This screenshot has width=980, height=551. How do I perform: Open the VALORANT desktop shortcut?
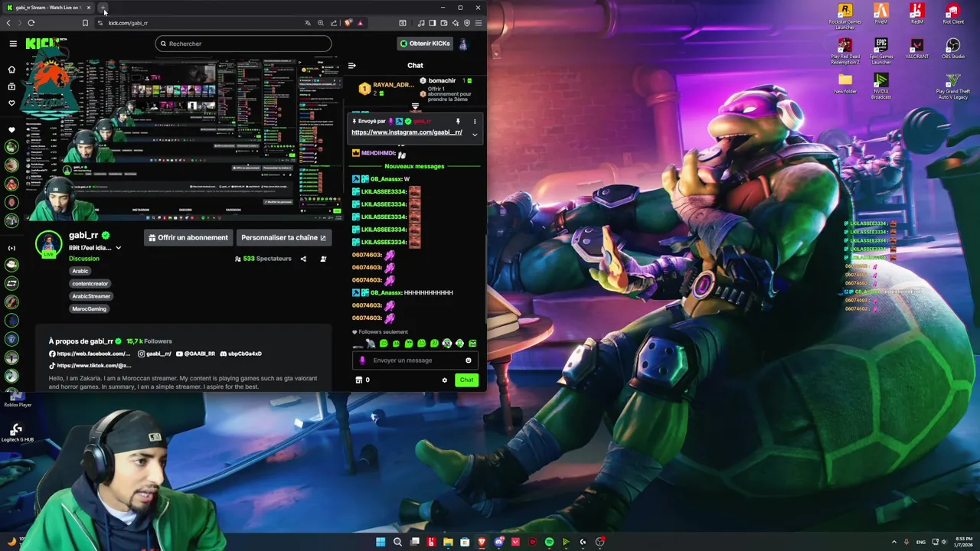tap(917, 49)
